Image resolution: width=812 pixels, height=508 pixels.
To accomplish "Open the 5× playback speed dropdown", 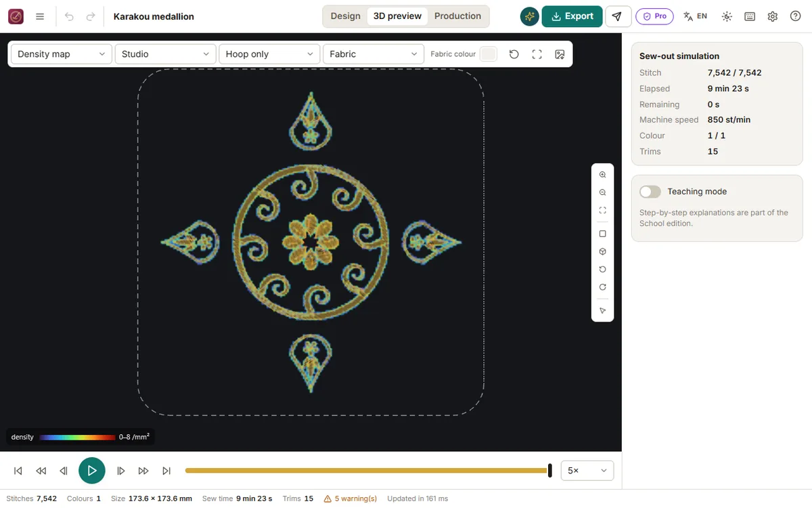I will pyautogui.click(x=587, y=471).
